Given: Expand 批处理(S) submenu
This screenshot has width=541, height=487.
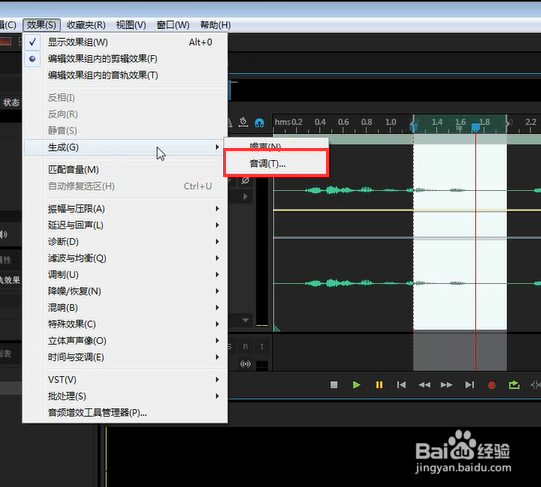Looking at the screenshot, I should 125,396.
